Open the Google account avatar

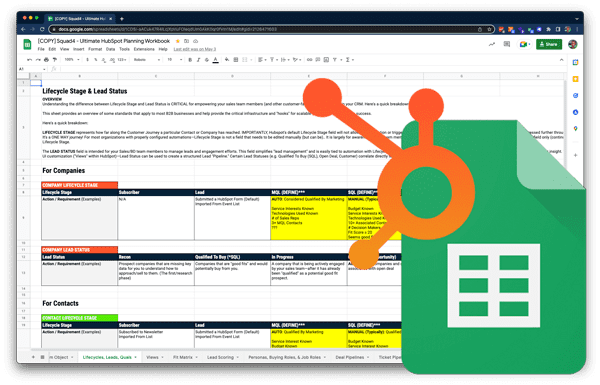[572, 44]
